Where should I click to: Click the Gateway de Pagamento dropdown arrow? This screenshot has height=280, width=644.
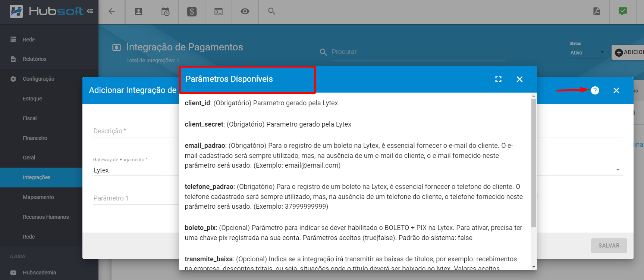click(618, 170)
